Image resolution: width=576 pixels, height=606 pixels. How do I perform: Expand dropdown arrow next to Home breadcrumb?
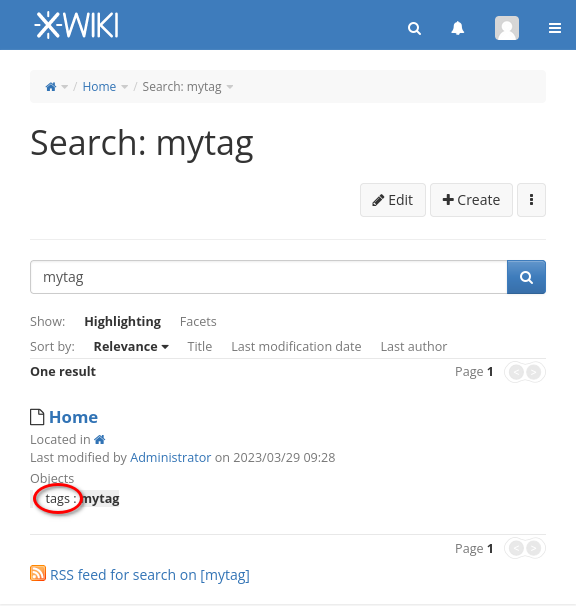point(124,87)
